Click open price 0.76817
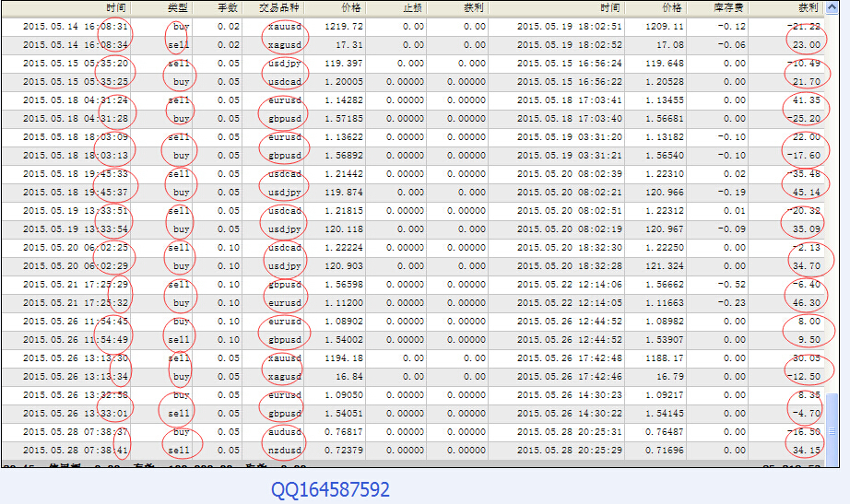 (344, 432)
